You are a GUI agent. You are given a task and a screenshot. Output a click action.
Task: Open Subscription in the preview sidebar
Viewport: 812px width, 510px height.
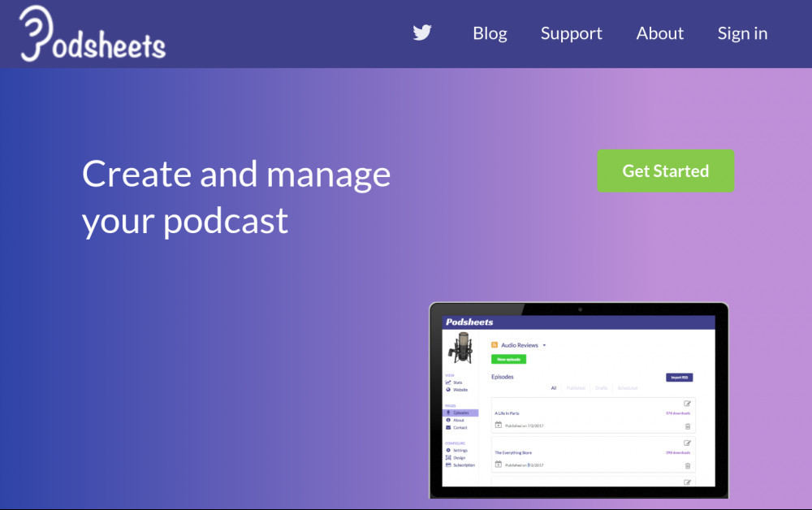tap(460, 465)
